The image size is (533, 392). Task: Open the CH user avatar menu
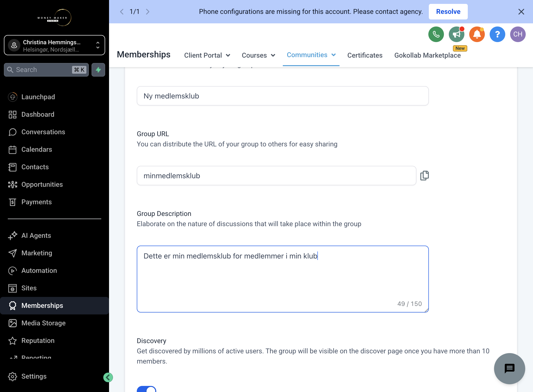click(518, 34)
